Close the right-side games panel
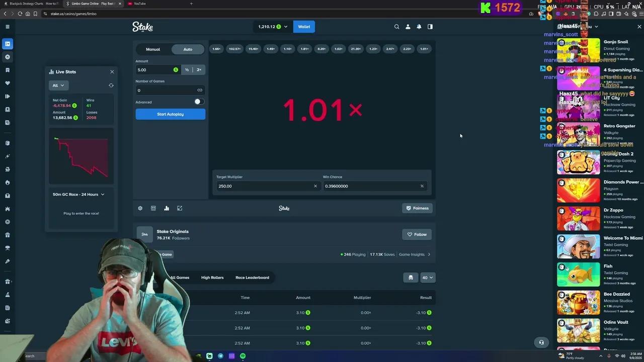This screenshot has width=644, height=362. [639, 27]
